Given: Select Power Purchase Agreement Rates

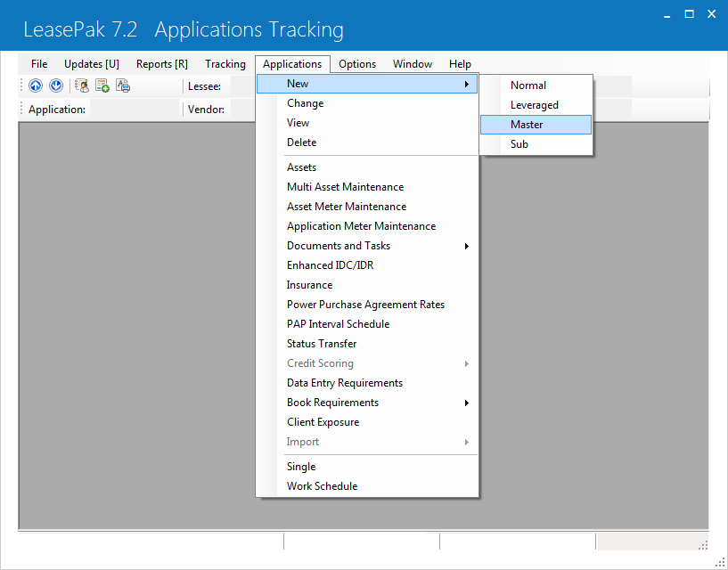Looking at the screenshot, I should [x=367, y=305].
